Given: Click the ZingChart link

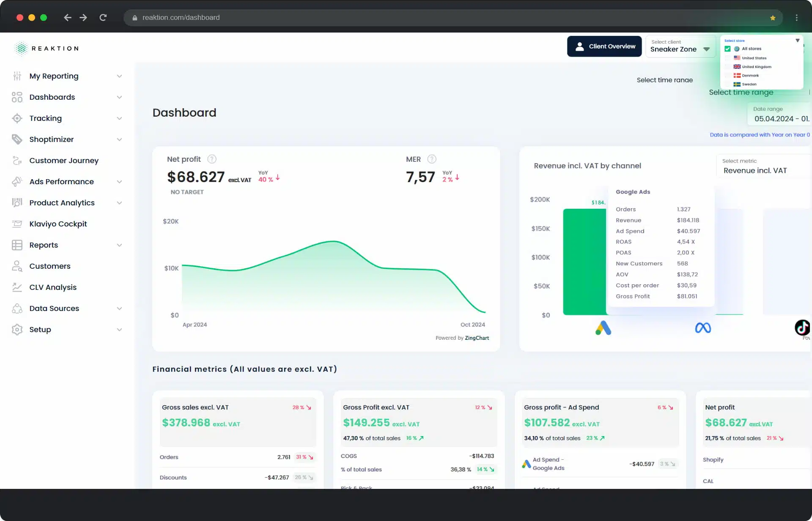Looking at the screenshot, I should 477,338.
